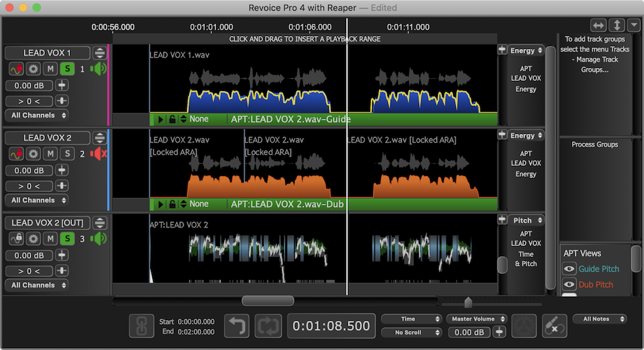Click the horizontal zoom slider handle
Screen dimensions: 644x350
coord(467,302)
